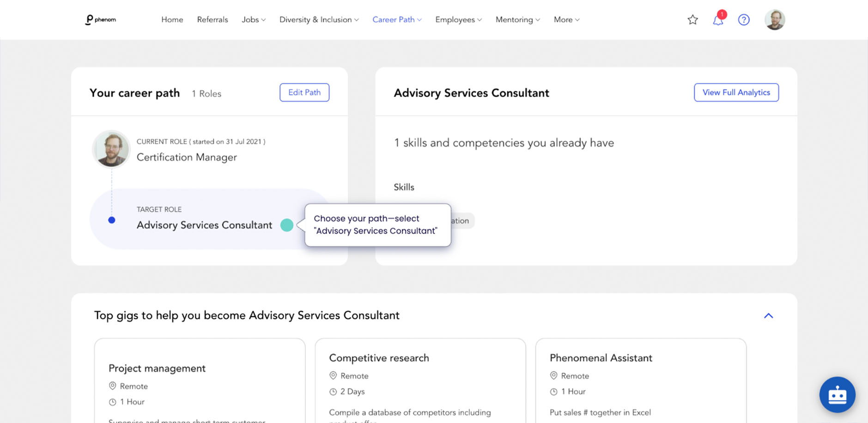
Task: Expand Diversity & Inclusion dropdown
Action: (x=319, y=19)
